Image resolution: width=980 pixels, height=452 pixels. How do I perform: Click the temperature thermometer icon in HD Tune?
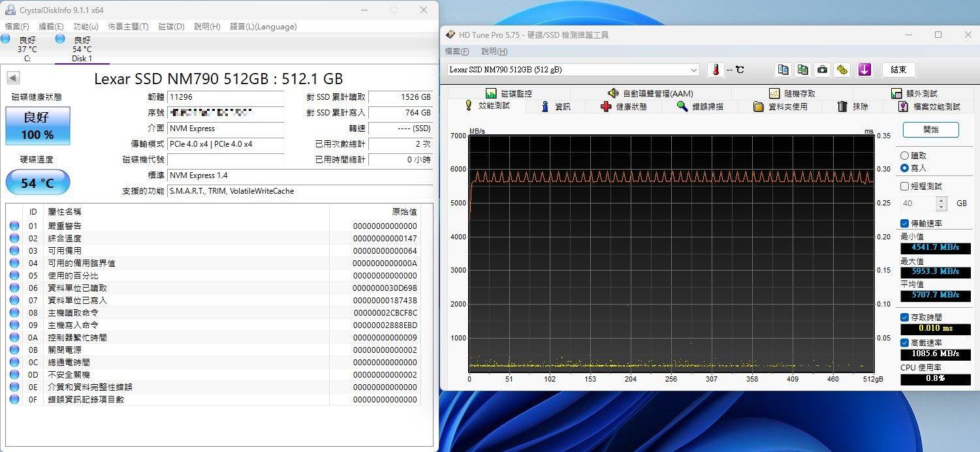[716, 70]
